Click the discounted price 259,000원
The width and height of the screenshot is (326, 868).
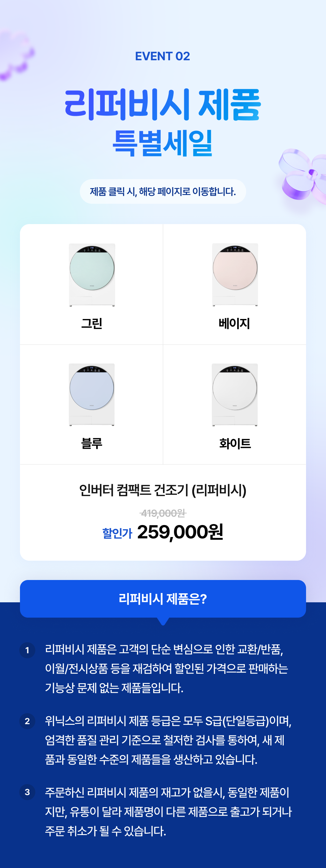pyautogui.click(x=180, y=532)
